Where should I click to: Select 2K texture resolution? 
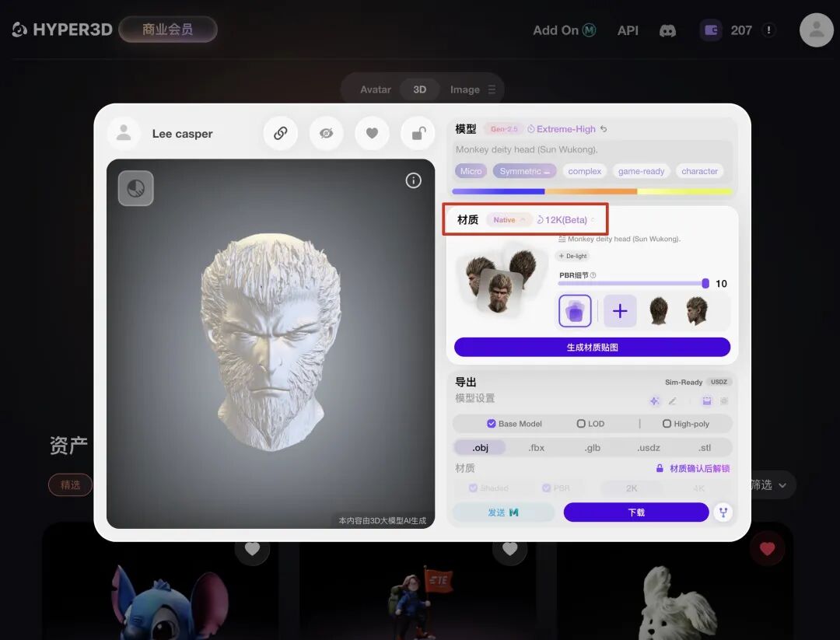(x=632, y=488)
